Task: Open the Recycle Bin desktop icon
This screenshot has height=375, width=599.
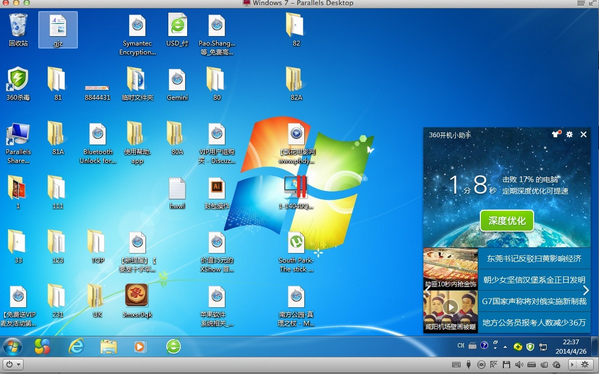Action: (x=18, y=30)
